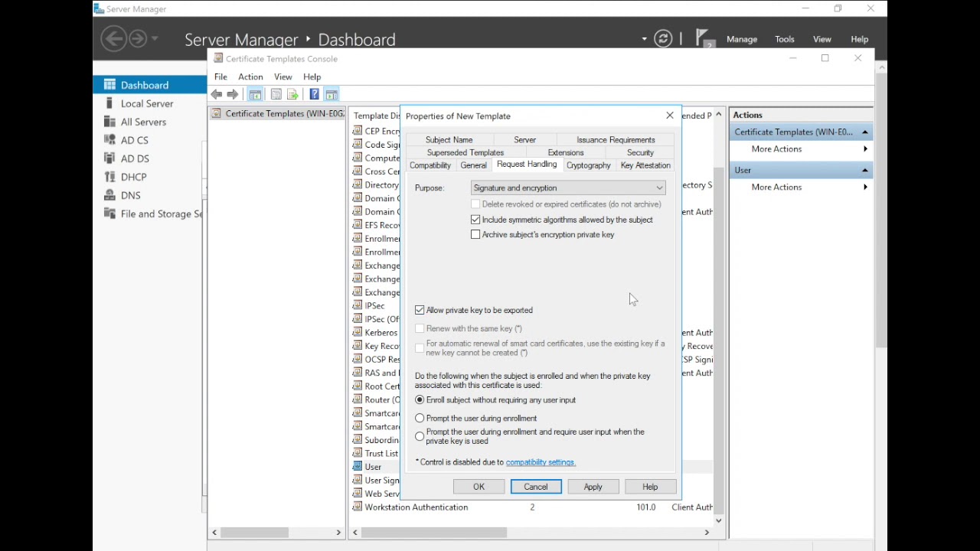Collapse the User actions section
980x551 pixels.
coord(864,170)
